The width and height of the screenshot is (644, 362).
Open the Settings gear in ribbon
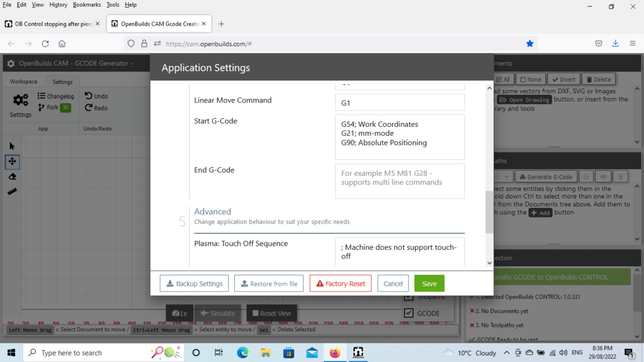point(20,106)
